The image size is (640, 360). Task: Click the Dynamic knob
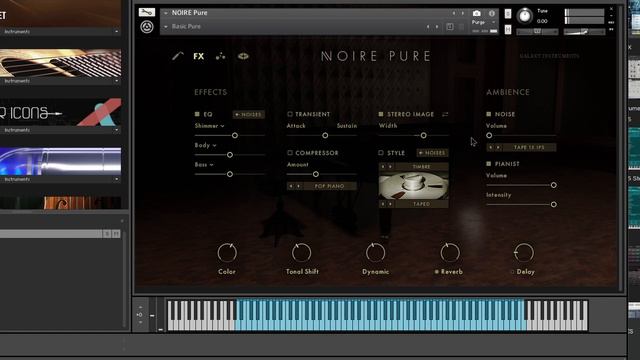[375, 253]
